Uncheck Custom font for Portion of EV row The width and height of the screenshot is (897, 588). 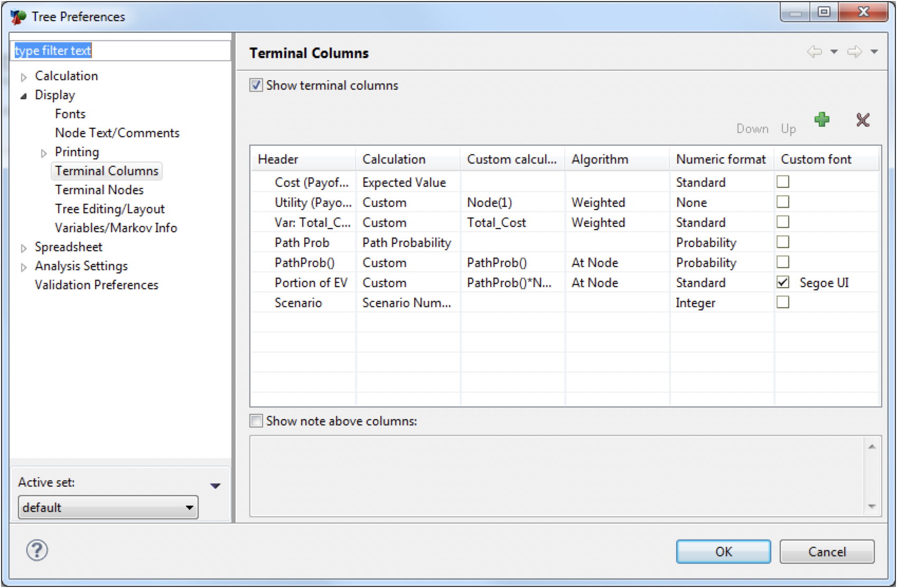pos(782,282)
